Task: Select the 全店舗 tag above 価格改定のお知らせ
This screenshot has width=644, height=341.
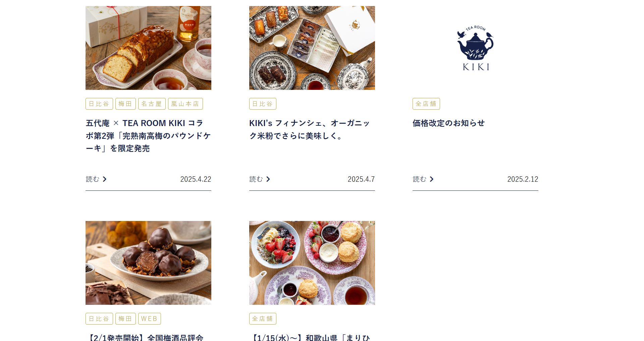Action: [x=426, y=104]
